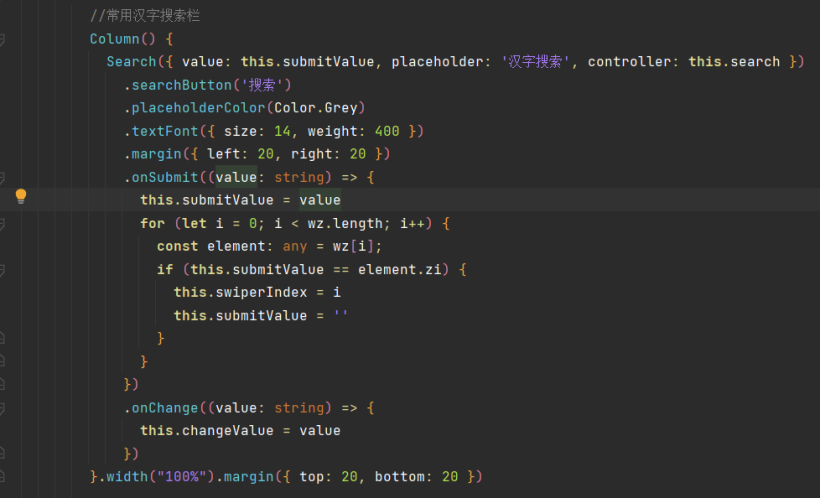Screen dimensions: 820x498
Task: Click the comment '//常用汉字搜索栏'
Action: click(145, 16)
